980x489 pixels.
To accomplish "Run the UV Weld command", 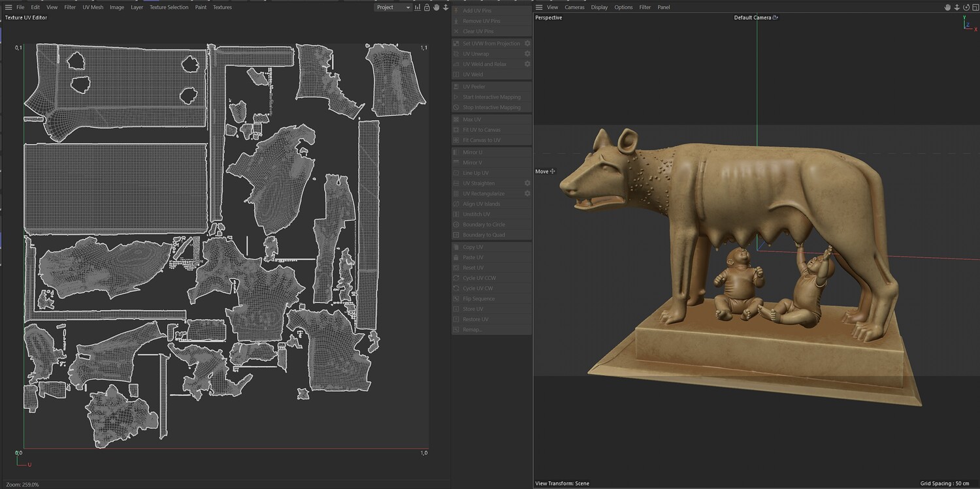I will (491, 74).
